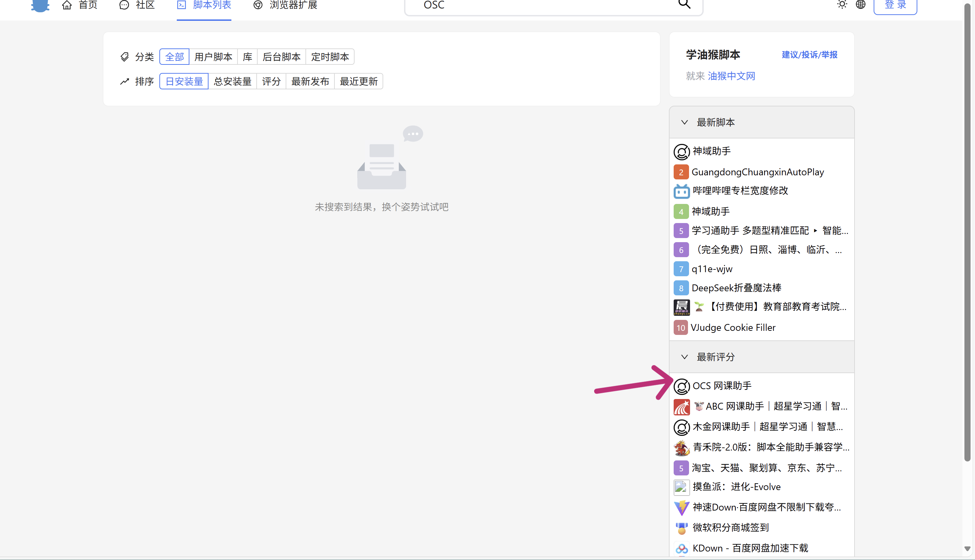Select the 用户脚本 category filter
The image size is (975, 560).
click(x=213, y=57)
